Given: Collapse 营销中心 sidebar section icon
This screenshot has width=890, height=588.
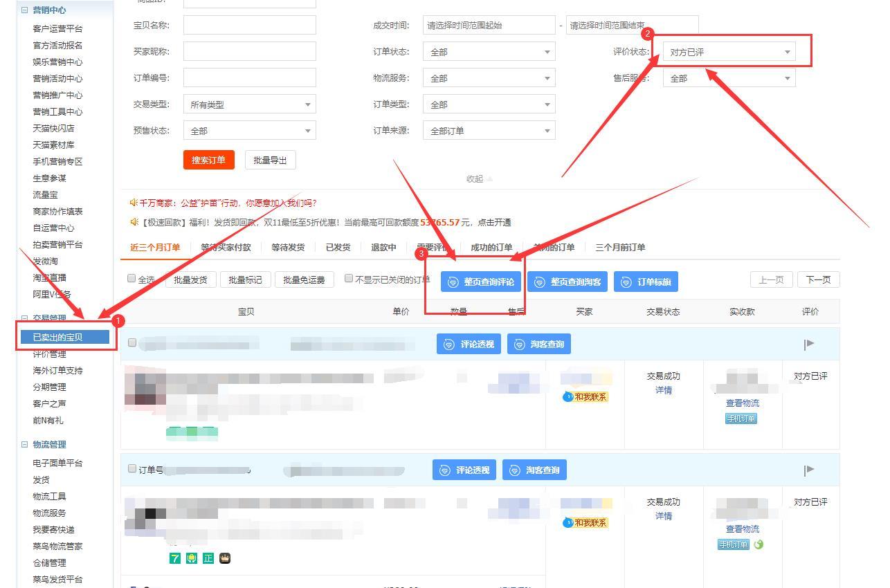Looking at the screenshot, I should click(25, 10).
